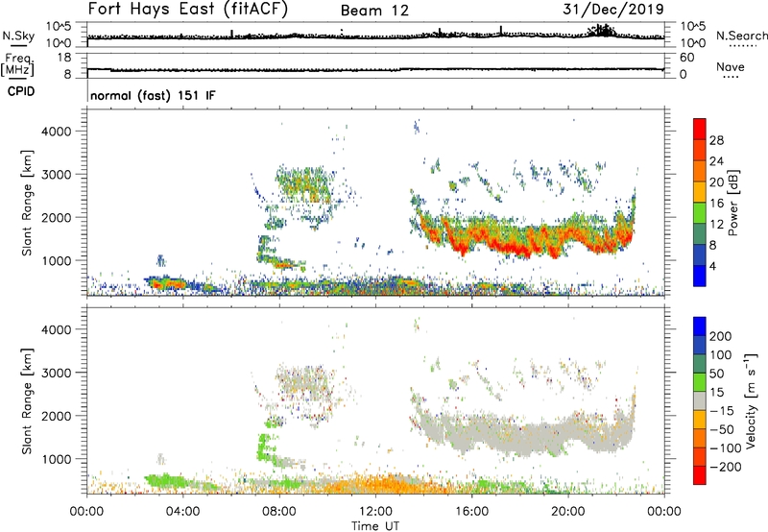
Task: Click the 'Velocity [m s-1]' colorbar label
Action: pos(751,400)
